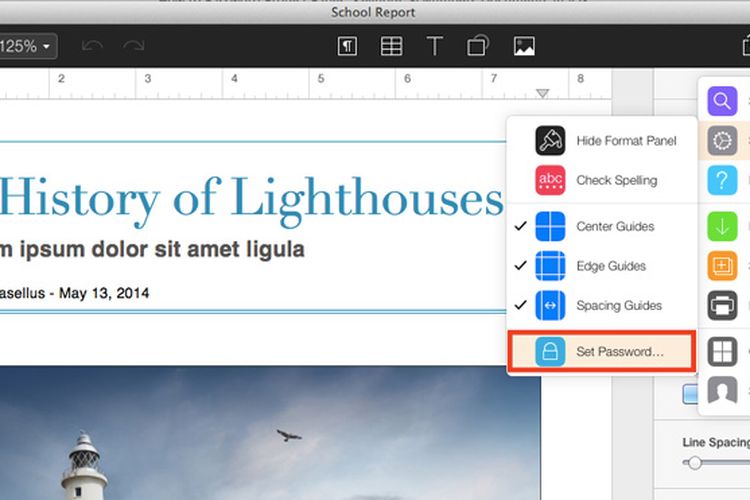Choose Hide Format Panel in the menu
Viewport: 750px width, 500px height.
602,141
